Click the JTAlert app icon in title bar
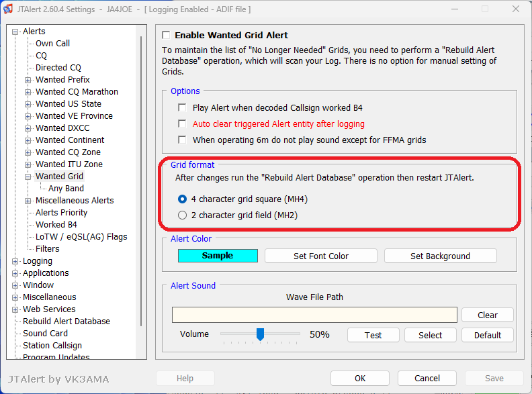The height and width of the screenshot is (394, 532). (8, 9)
